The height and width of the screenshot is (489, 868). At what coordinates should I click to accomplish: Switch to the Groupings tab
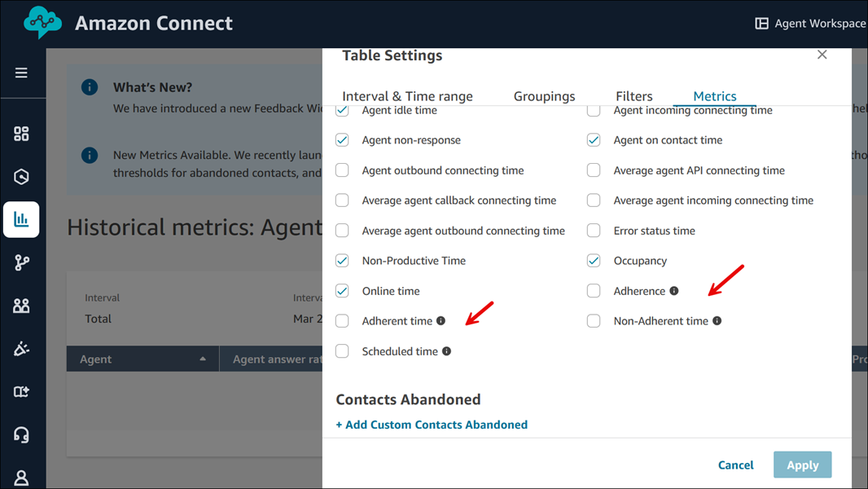544,95
